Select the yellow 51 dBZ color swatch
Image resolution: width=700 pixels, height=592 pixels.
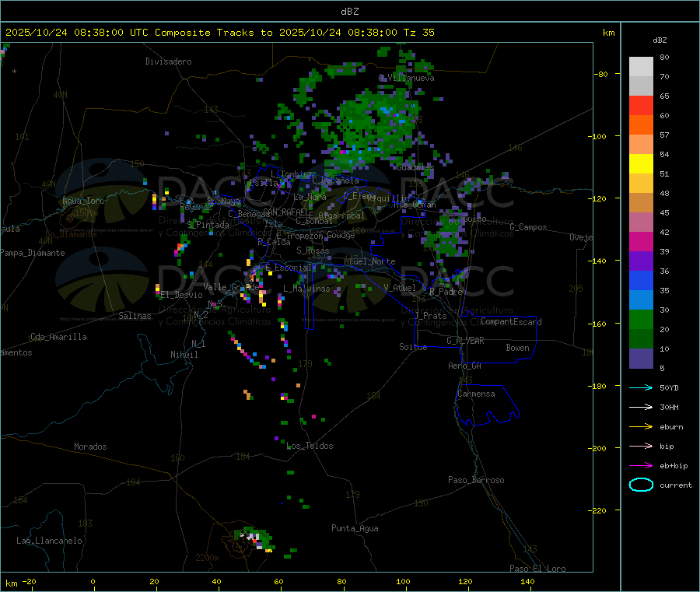641,164
